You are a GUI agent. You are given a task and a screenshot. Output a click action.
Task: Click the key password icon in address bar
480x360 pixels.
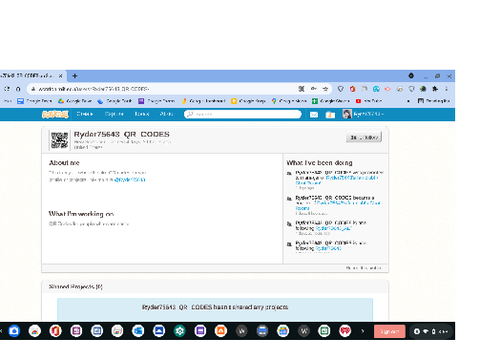(314, 89)
